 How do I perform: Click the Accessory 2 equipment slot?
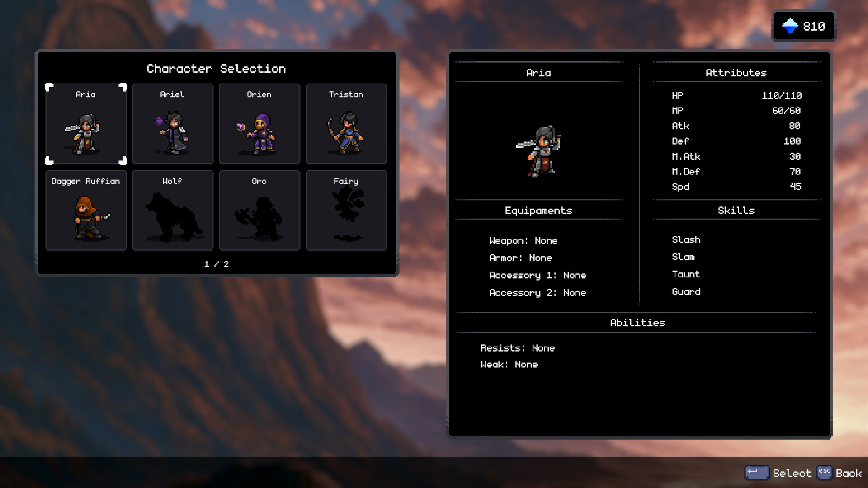click(x=538, y=293)
